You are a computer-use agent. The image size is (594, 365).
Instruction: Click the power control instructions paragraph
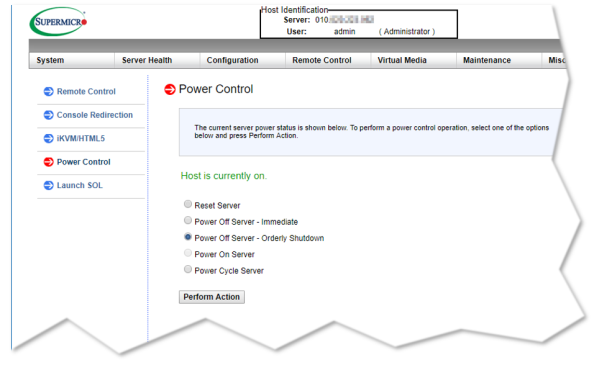(x=372, y=132)
